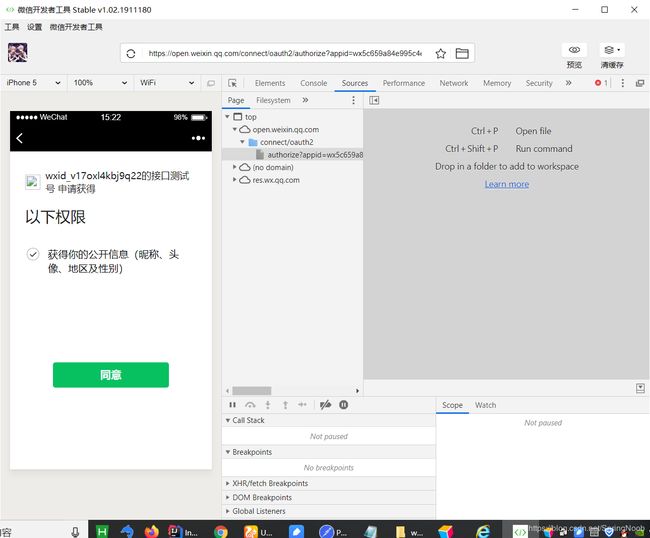Collapse the connect/oauth2 folder
Image resolution: width=650 pixels, height=538 pixels.
click(243, 142)
